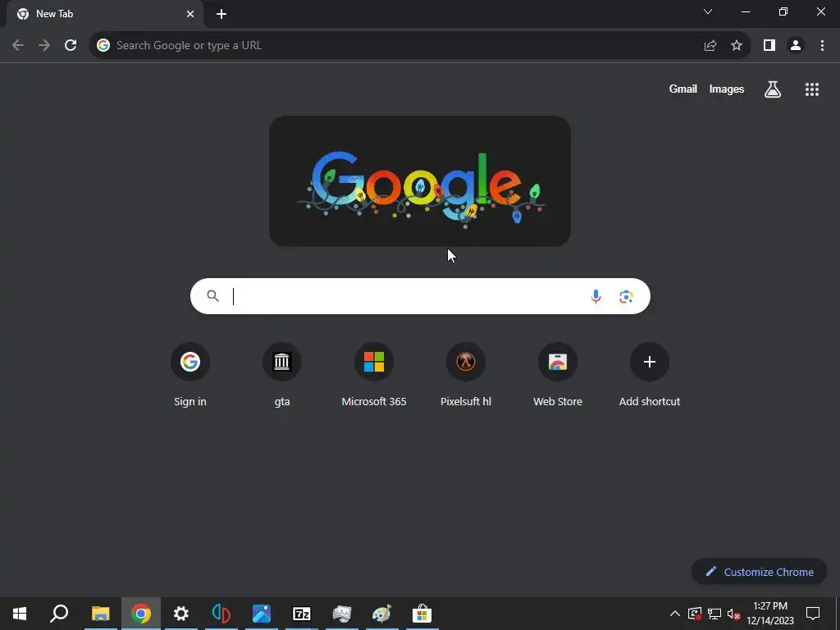Open 7-Zip from the taskbar
The image size is (840, 630).
302,614
